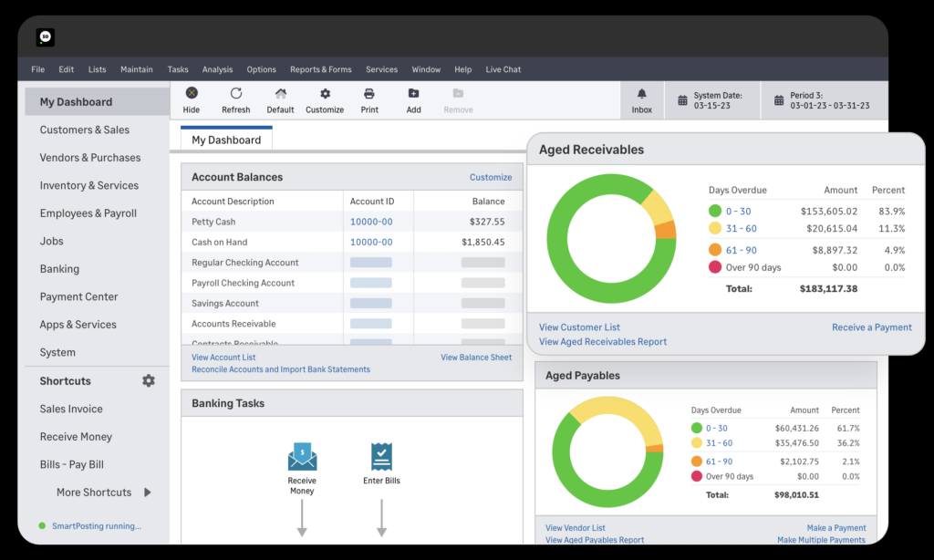
Task: Select the Customize gear icon on the toolbar
Action: coord(325,93)
